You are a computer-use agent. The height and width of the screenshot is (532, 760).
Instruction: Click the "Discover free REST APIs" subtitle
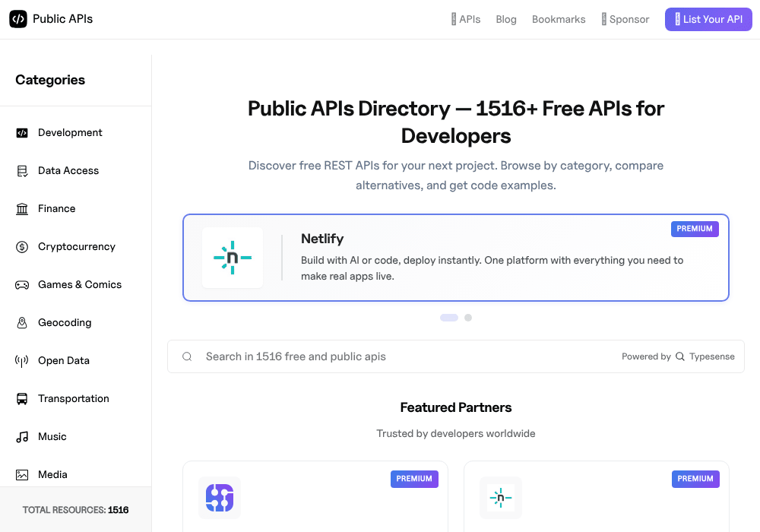click(456, 176)
